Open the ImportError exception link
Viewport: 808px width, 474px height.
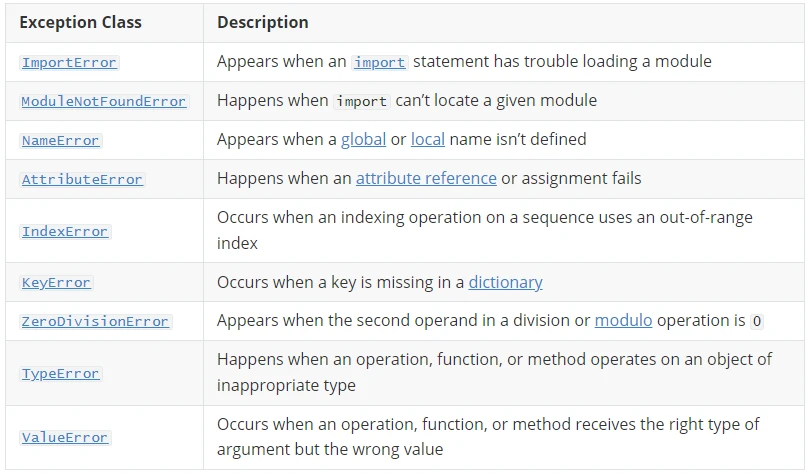click(69, 62)
